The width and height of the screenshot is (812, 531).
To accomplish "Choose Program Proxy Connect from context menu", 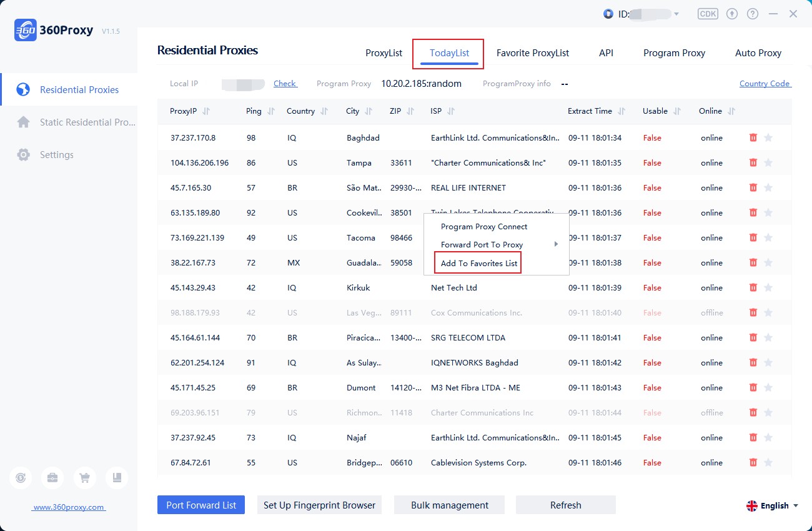I will [x=484, y=227].
